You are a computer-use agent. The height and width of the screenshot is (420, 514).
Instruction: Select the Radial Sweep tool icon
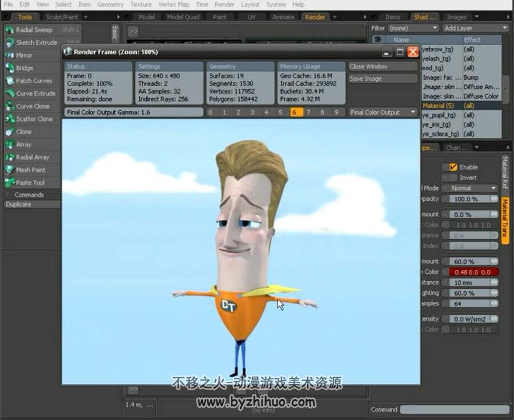[10, 30]
